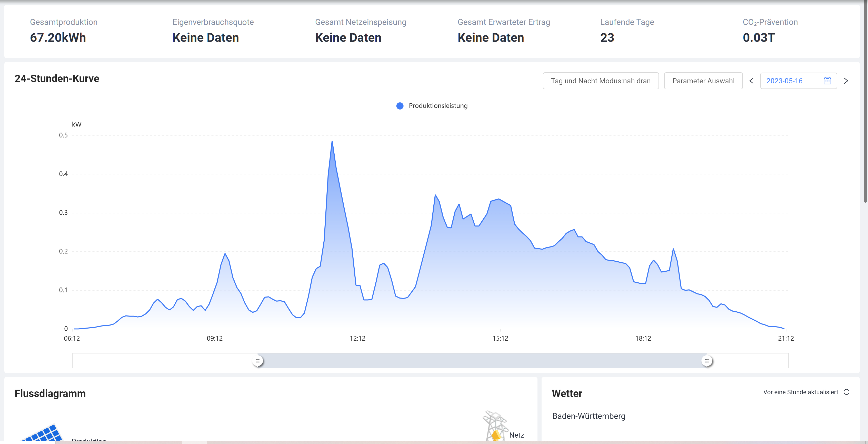Go to previous day arrow

click(x=751, y=81)
